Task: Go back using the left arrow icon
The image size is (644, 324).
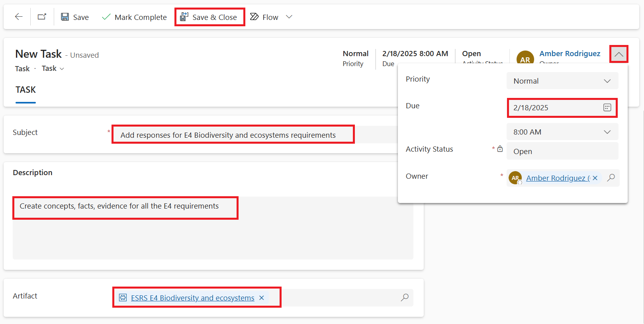Action: coord(19,17)
